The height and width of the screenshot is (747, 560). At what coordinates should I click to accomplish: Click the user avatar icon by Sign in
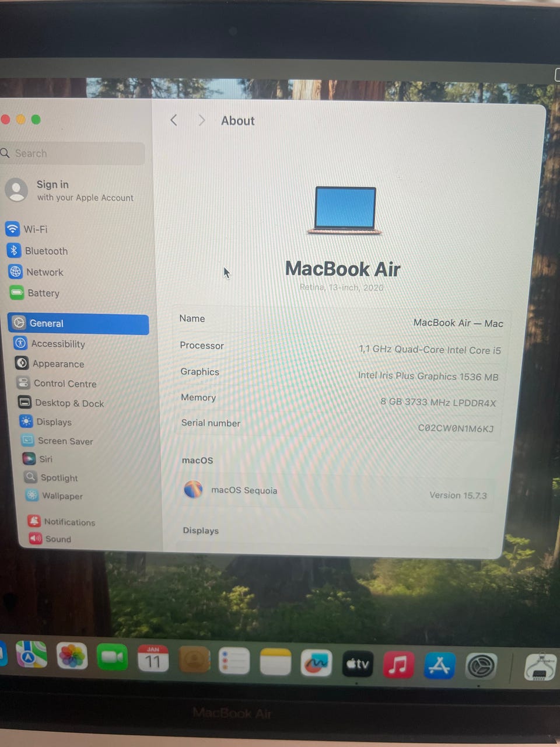(x=16, y=190)
